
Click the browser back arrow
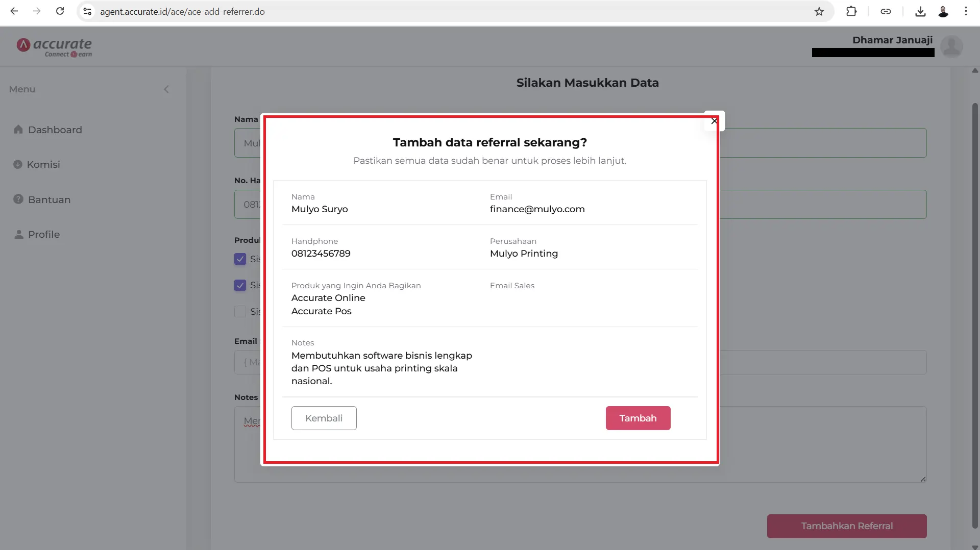coord(14,11)
